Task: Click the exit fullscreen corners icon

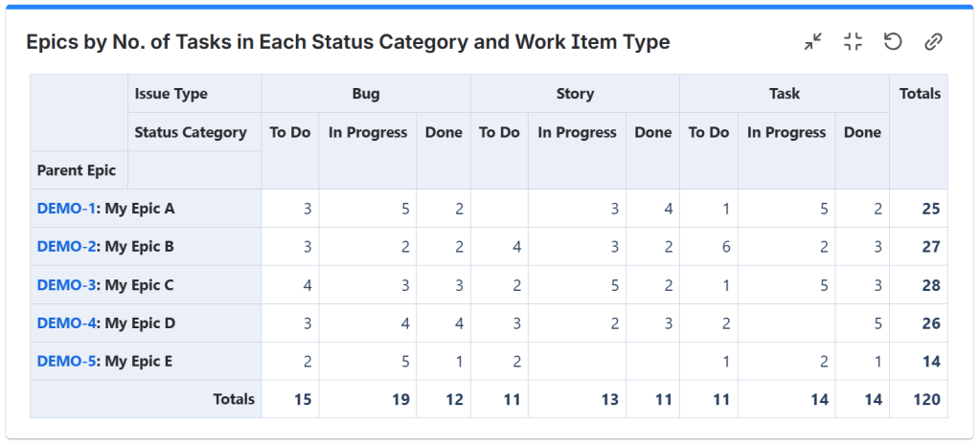Action: [854, 42]
